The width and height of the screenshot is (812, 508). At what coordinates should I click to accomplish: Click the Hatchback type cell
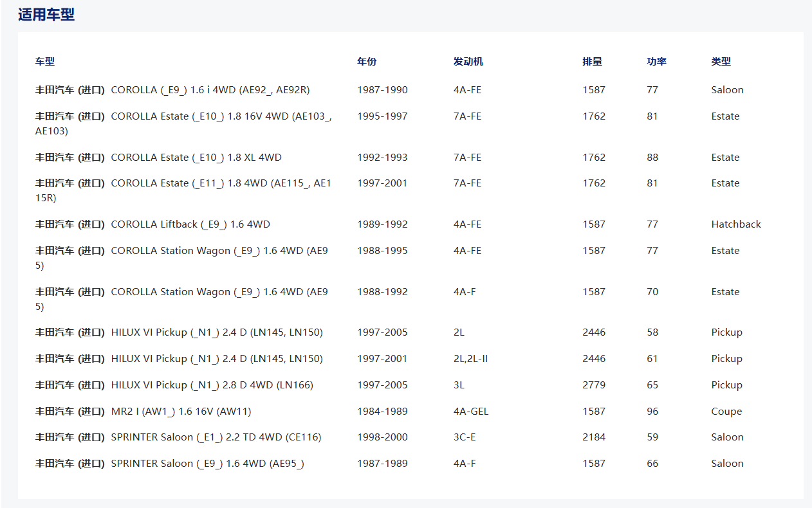[735, 224]
